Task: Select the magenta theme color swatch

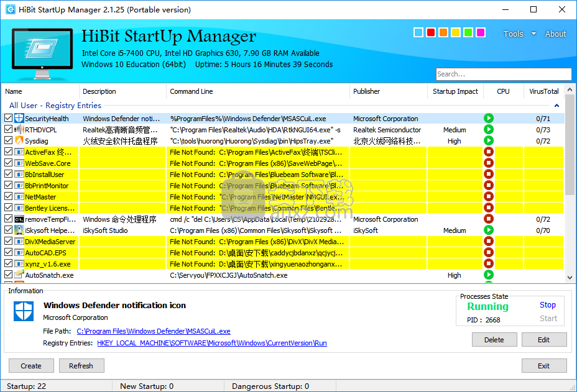Action: pyautogui.click(x=481, y=32)
